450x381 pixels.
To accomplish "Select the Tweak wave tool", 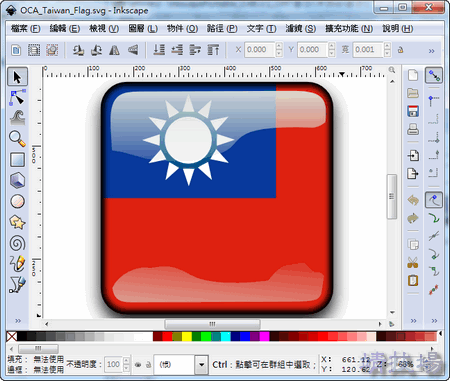I will coord(17,118).
